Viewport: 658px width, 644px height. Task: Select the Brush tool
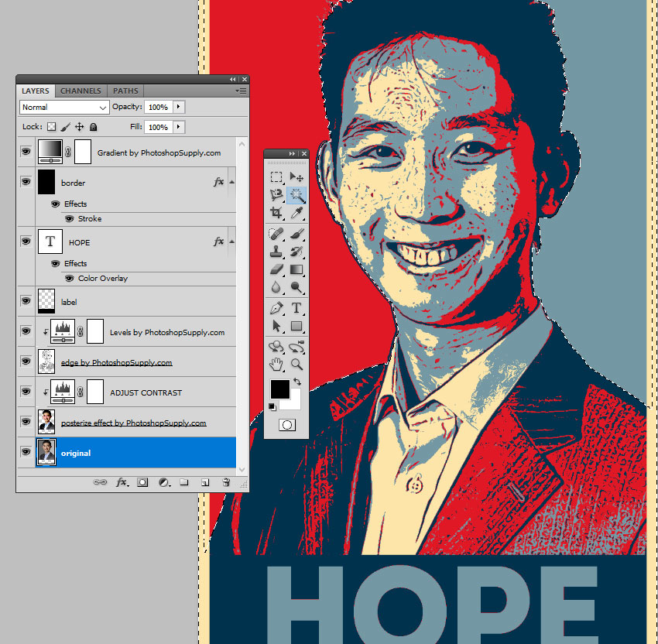tap(296, 233)
